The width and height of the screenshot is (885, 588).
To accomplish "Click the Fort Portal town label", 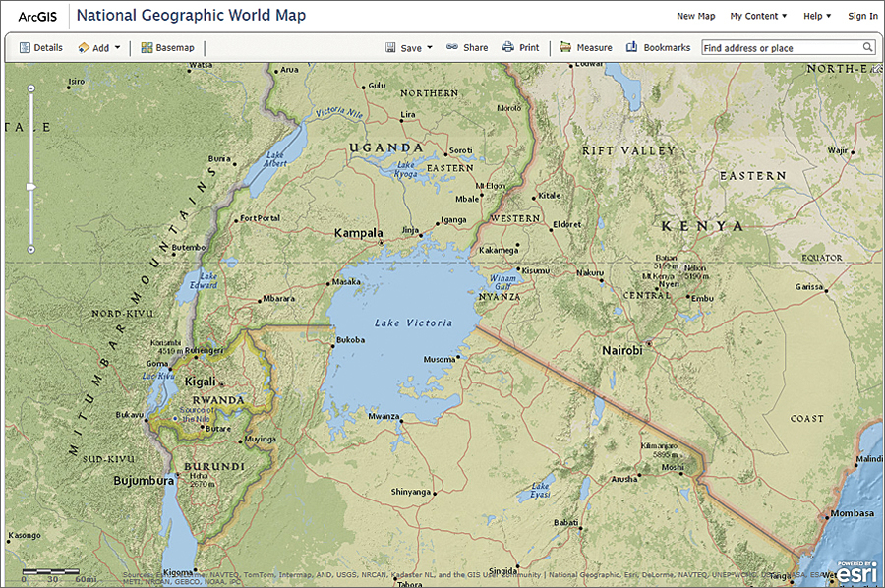I will tap(260, 218).
